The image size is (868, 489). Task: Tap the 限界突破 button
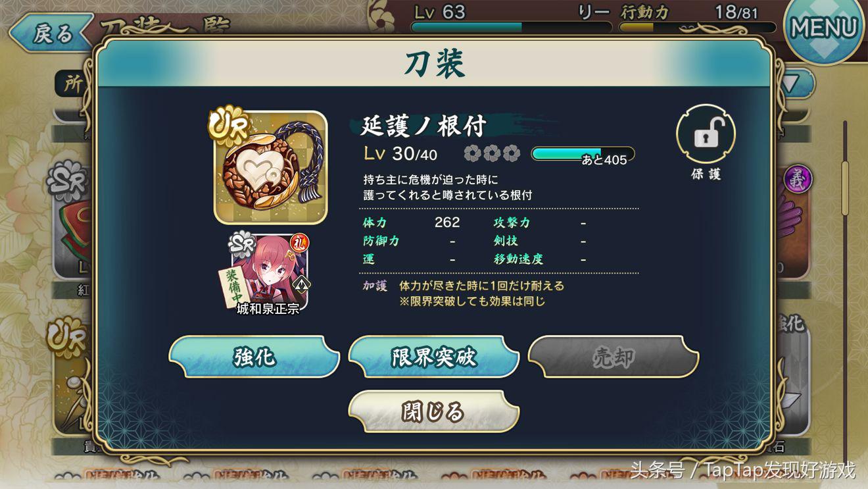point(433,357)
